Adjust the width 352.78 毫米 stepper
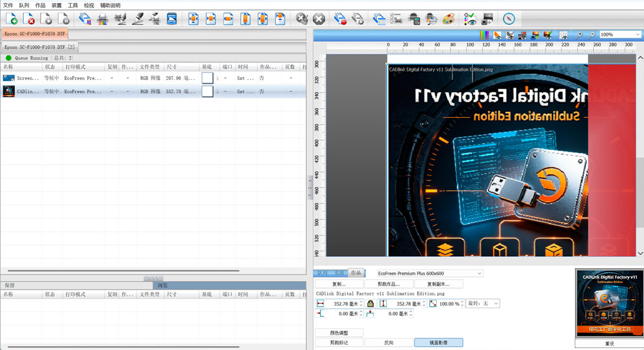 [x=361, y=304]
